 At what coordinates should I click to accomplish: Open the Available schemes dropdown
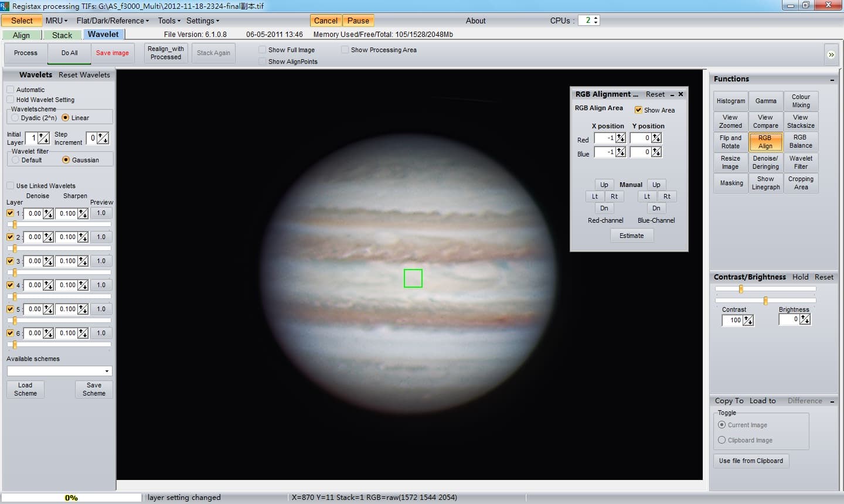pos(107,371)
